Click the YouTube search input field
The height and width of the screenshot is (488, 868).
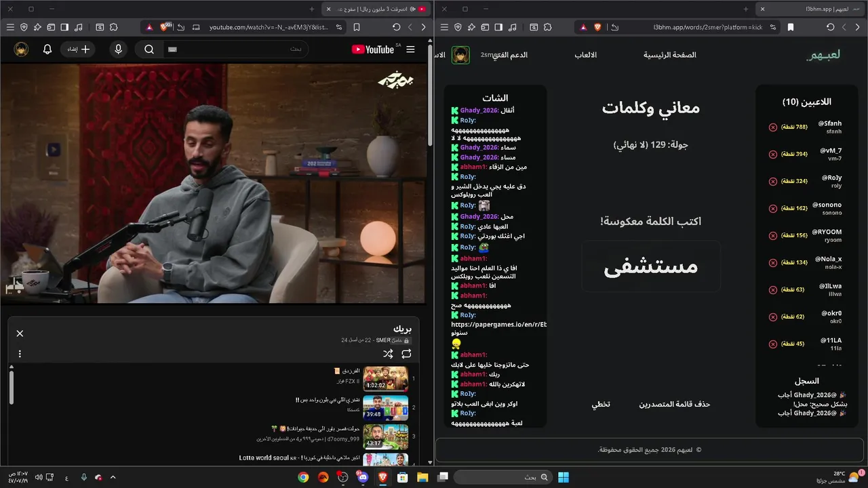click(236, 49)
